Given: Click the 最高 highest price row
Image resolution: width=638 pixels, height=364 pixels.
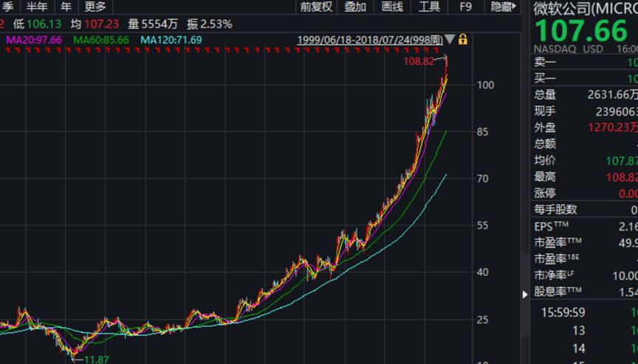Looking at the screenshot, I should pos(586,176).
